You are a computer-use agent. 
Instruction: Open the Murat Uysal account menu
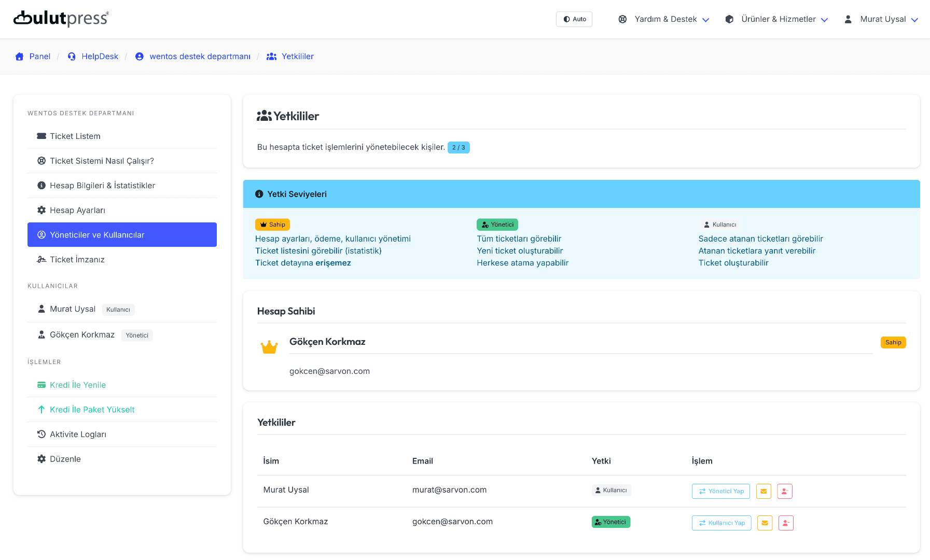(882, 19)
